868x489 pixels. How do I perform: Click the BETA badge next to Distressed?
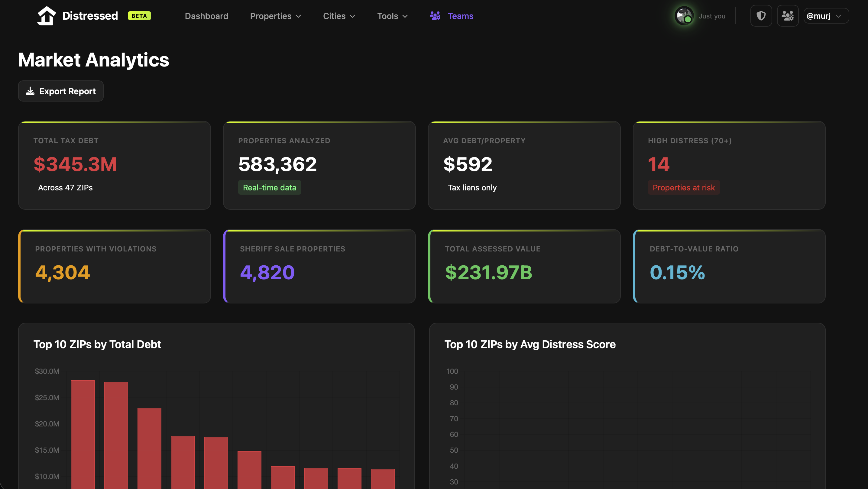point(139,15)
